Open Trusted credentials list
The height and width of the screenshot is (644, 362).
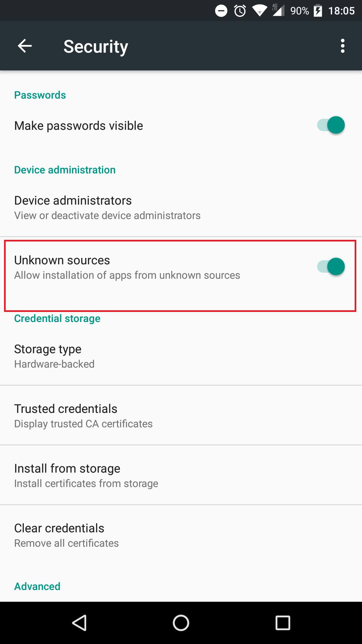83,416
